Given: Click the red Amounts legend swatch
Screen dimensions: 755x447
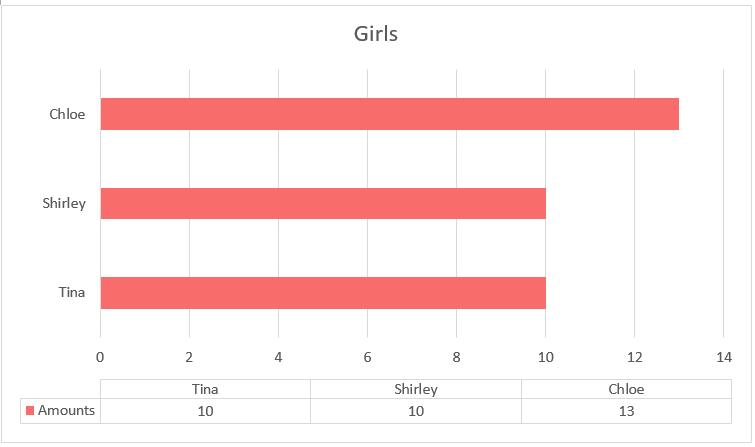Looking at the screenshot, I should tap(30, 410).
